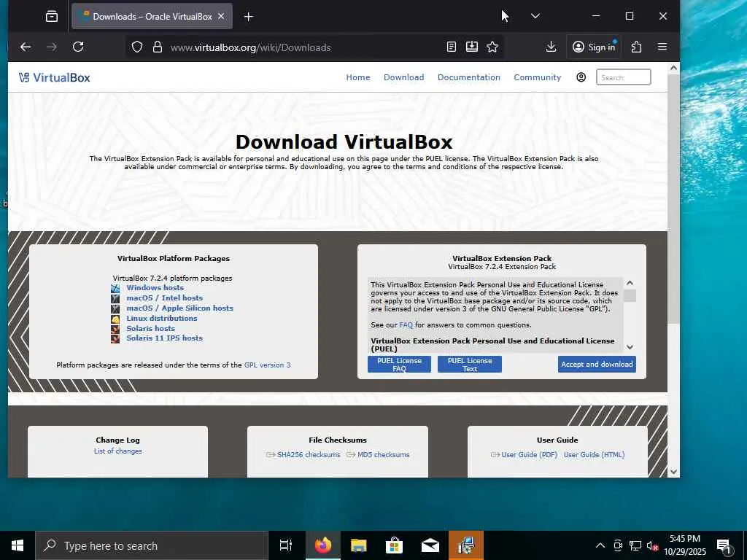Click the virtualbox.org address bar URL

[251, 47]
